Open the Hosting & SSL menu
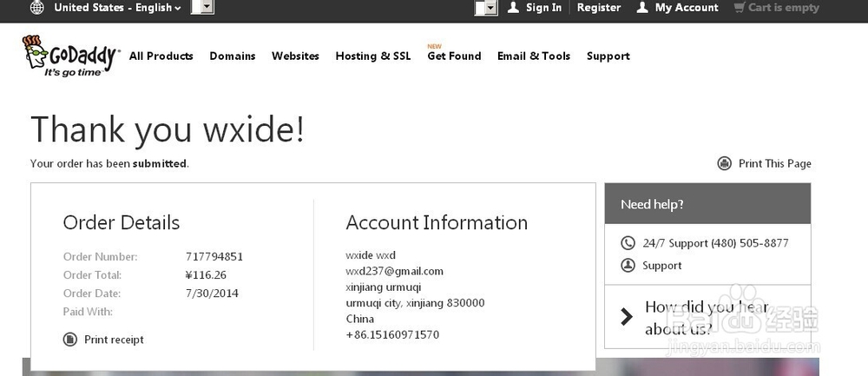Image resolution: width=868 pixels, height=376 pixels. [x=373, y=56]
